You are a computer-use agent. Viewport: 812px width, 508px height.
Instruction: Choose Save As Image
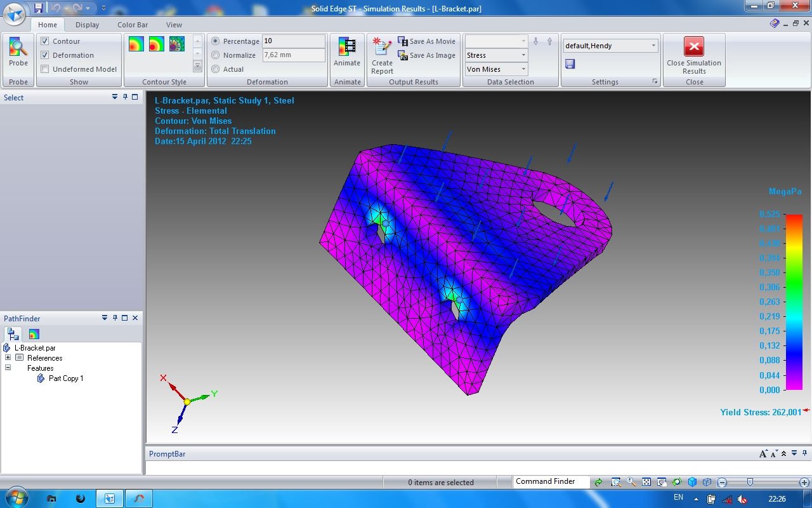[426, 55]
